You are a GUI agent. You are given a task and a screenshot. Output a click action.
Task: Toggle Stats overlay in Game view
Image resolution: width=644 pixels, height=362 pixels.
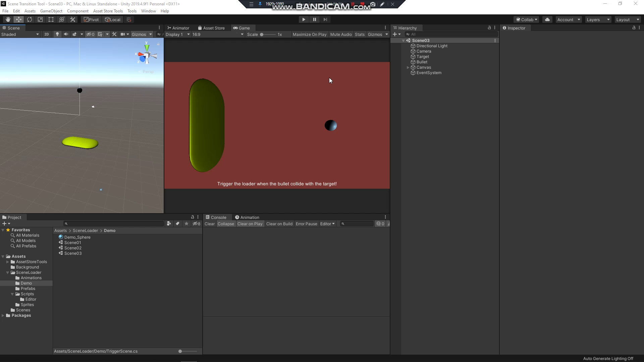360,34
